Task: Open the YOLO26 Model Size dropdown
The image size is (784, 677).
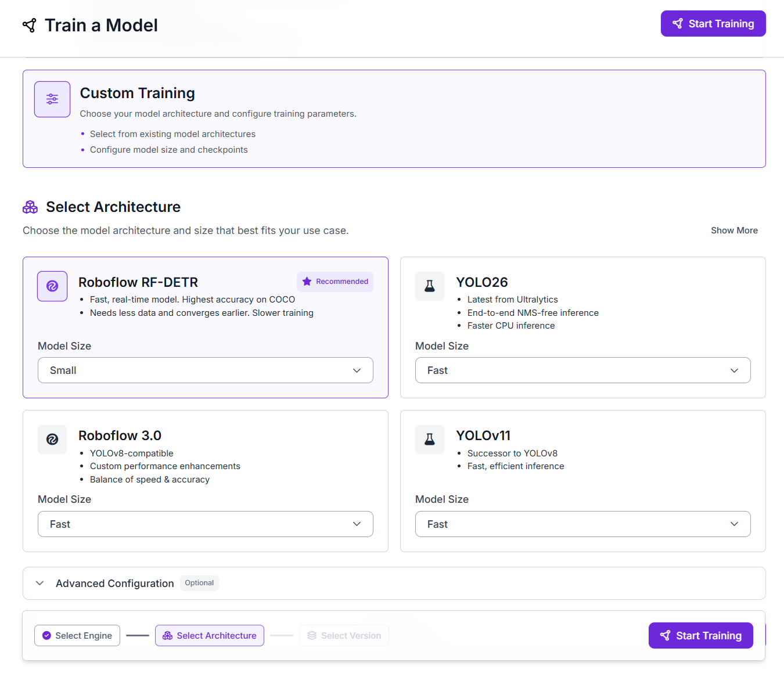Action: pyautogui.click(x=582, y=370)
